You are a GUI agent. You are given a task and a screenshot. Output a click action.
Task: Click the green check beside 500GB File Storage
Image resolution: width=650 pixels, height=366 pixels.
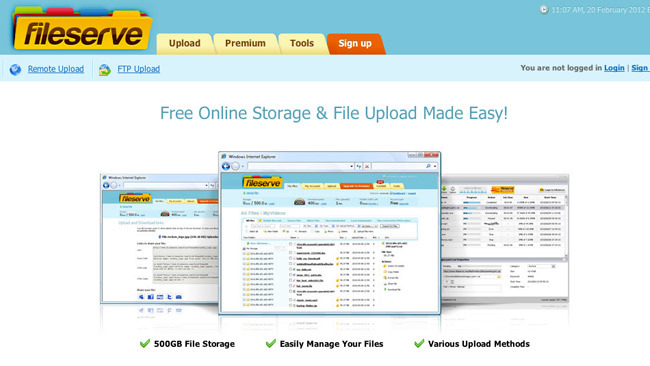pos(145,343)
